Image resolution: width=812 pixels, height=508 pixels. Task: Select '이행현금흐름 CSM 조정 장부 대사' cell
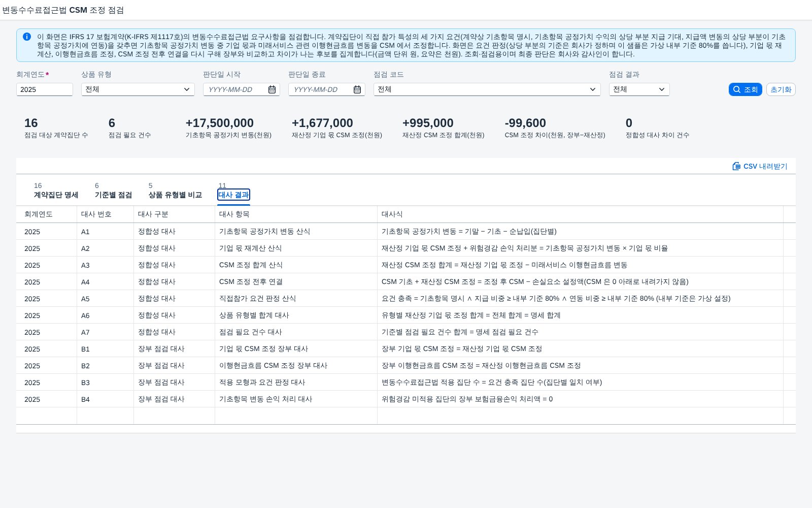[x=296, y=366]
